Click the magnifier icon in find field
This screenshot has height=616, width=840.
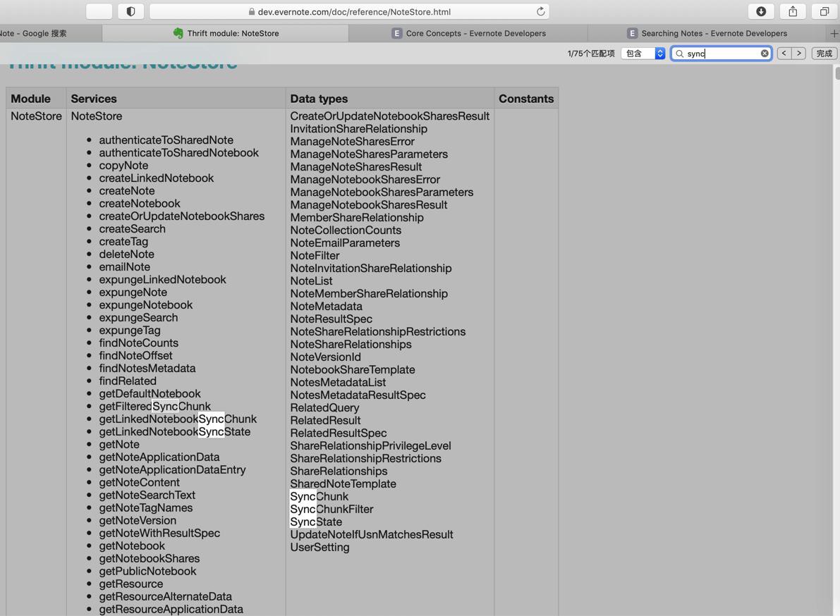pyautogui.click(x=680, y=54)
